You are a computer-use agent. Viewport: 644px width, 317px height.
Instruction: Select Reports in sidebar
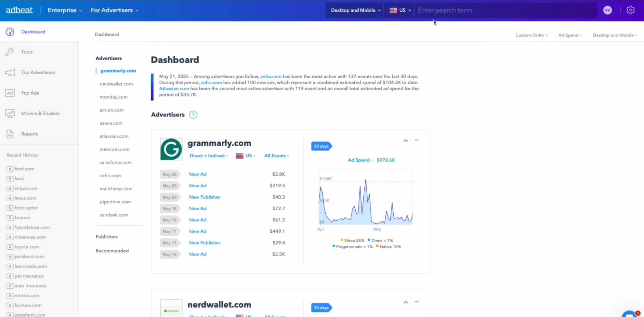29,134
